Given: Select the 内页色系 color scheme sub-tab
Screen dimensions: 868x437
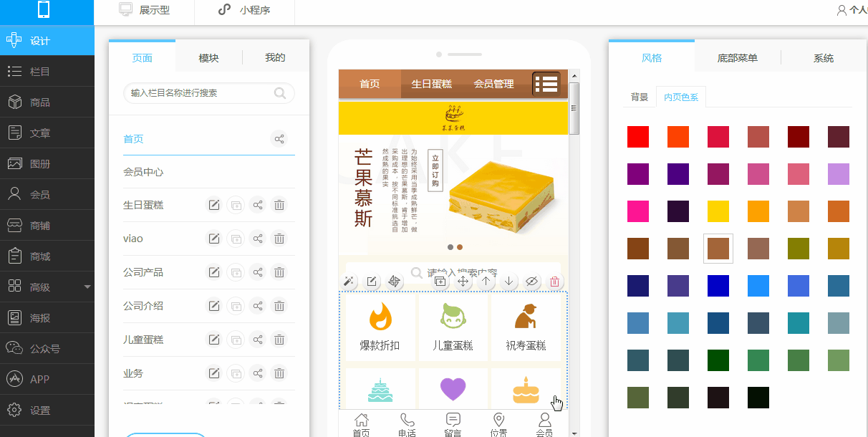Looking at the screenshot, I should 681,97.
